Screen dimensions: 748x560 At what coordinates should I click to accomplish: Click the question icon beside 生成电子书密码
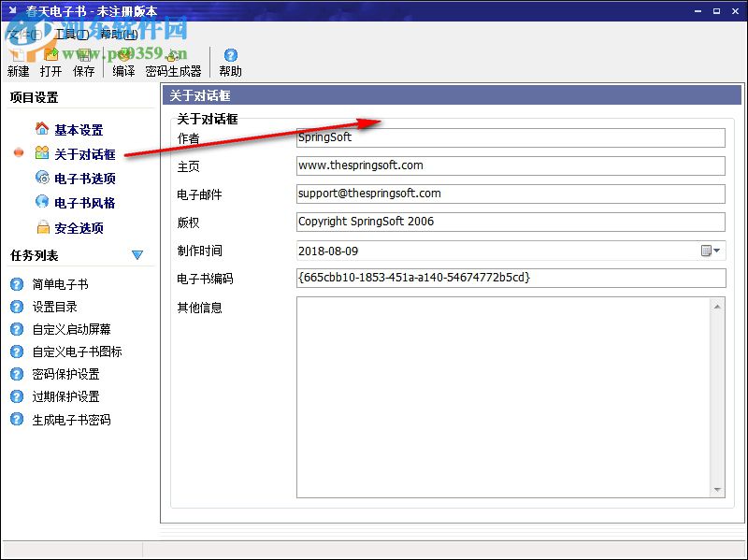[x=17, y=419]
